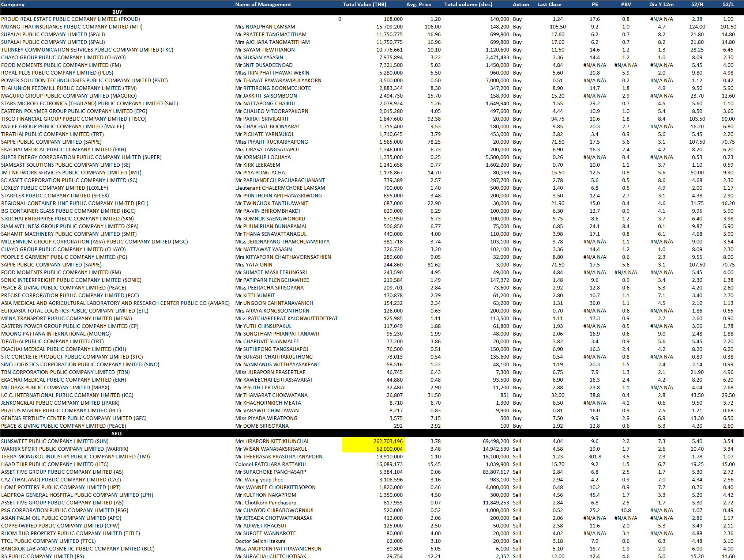The width and height of the screenshot is (744, 560).
Task: Select the RS PUBLIC COMPANY LIMITED (RS) cell
Action: [42, 556]
